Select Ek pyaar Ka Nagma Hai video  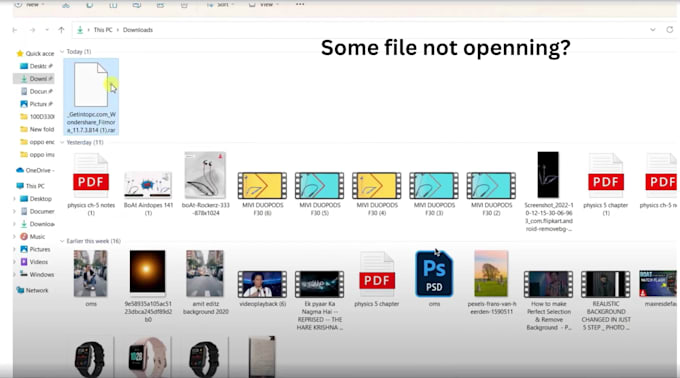click(x=320, y=300)
